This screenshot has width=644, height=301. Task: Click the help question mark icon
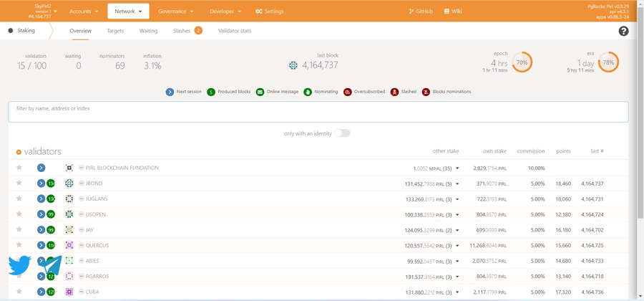[x=623, y=32]
